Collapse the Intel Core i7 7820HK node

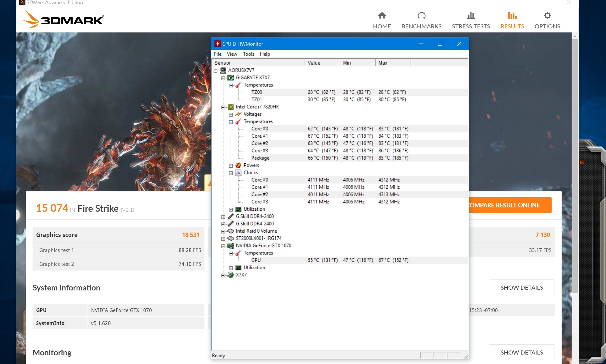coord(223,107)
